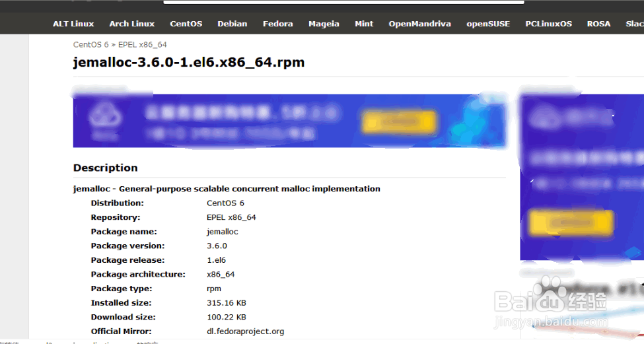Open the Mint distribution page
Viewport: 644px width, 344px height.
tap(364, 24)
